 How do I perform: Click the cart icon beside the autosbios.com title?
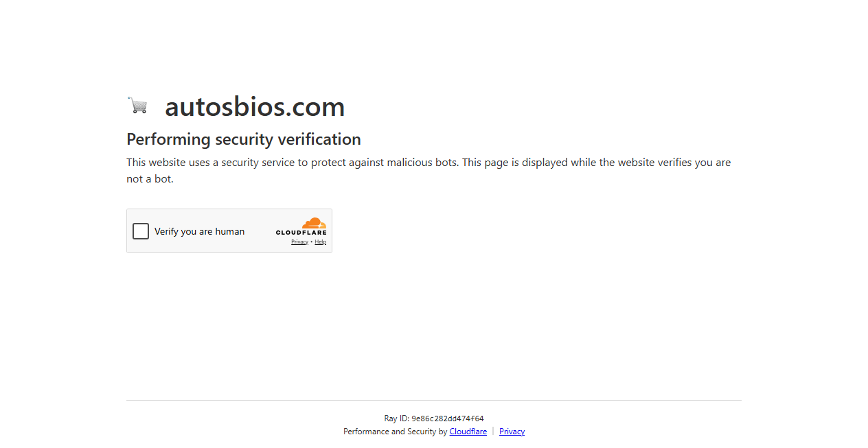pyautogui.click(x=137, y=104)
